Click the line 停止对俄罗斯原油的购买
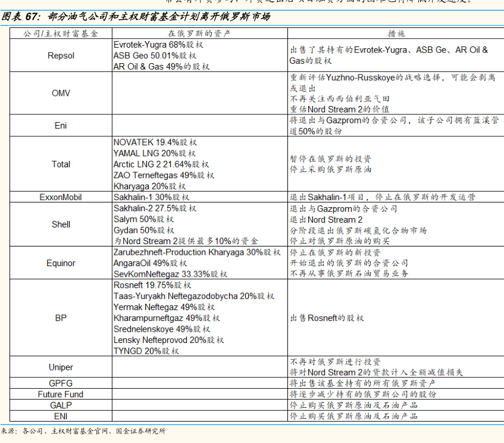 pos(340,241)
